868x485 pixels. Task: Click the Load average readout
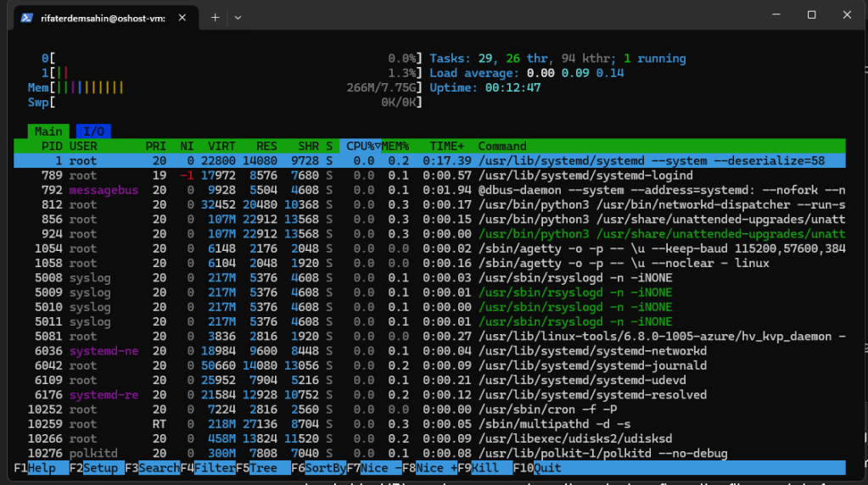pyautogui.click(x=526, y=73)
